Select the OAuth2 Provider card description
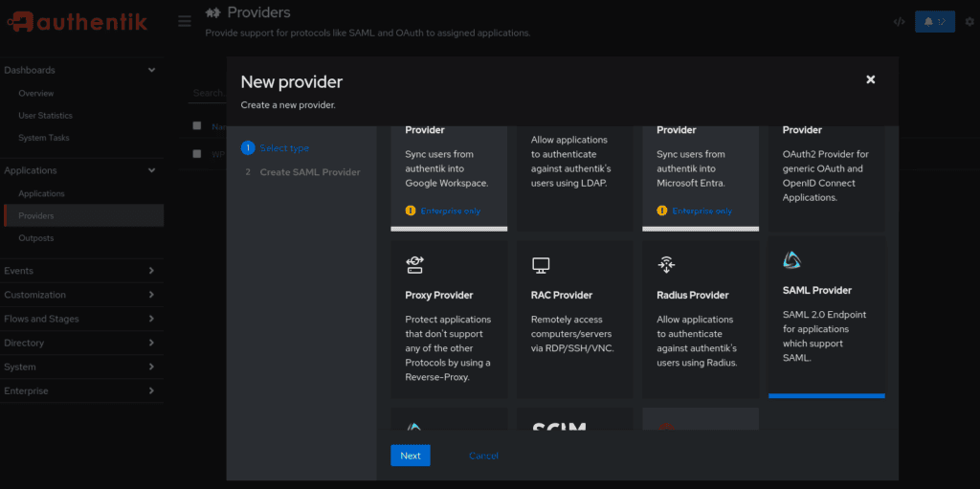Viewport: 980px width, 489px height. (x=826, y=176)
